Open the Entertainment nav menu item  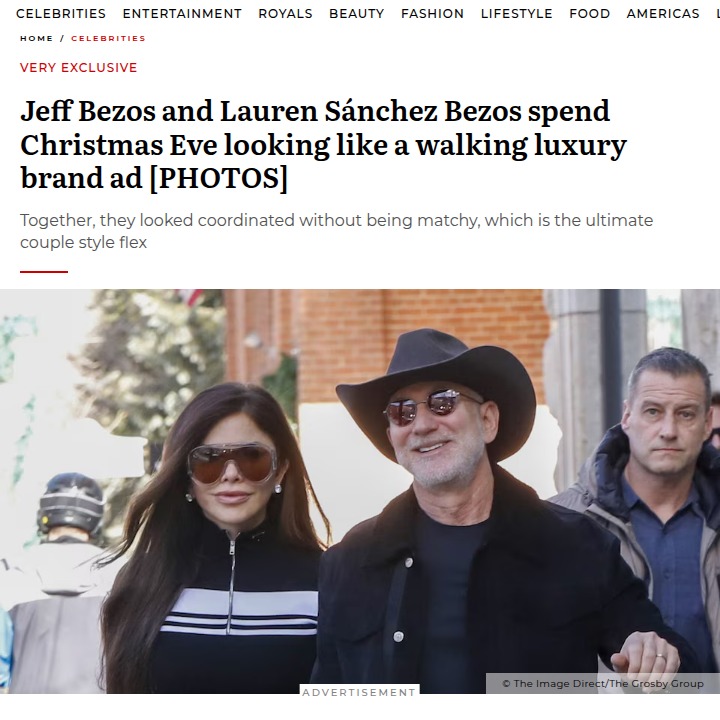pos(182,14)
